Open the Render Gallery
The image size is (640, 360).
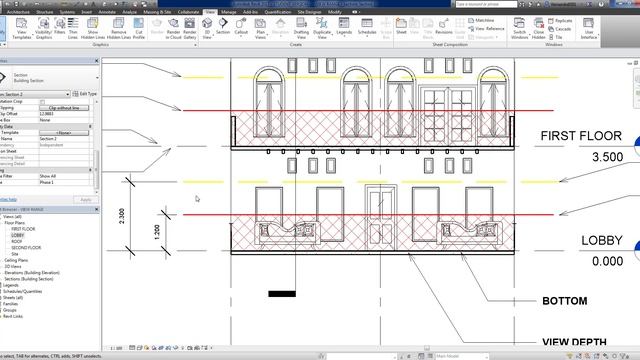click(x=190, y=28)
